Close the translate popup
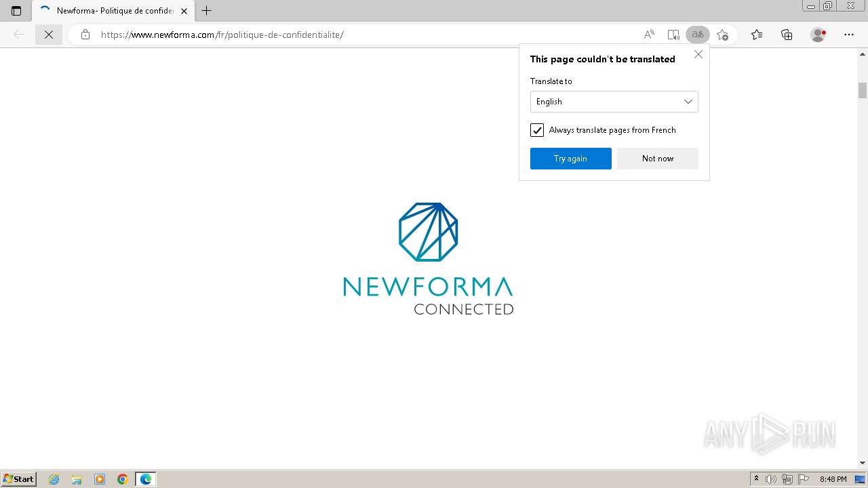 coord(698,54)
